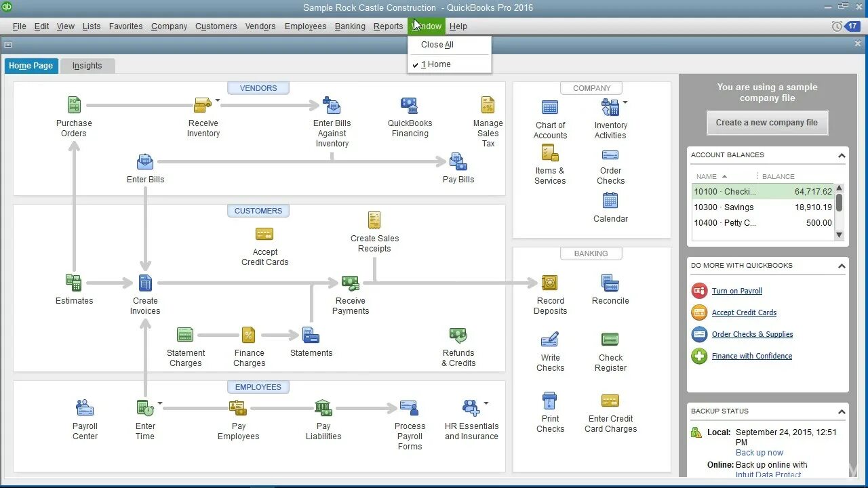The height and width of the screenshot is (488, 868).
Task: Open the Check Register icon
Action: (610, 340)
